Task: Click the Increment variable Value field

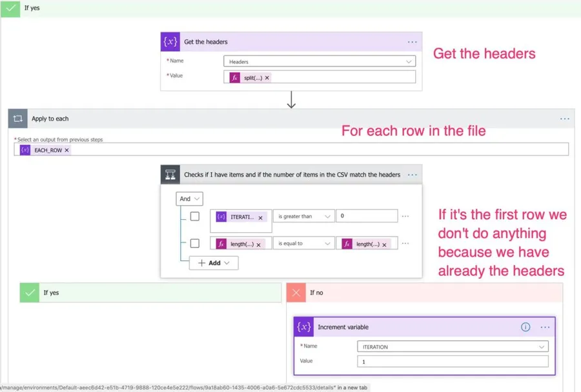Action: (x=453, y=362)
